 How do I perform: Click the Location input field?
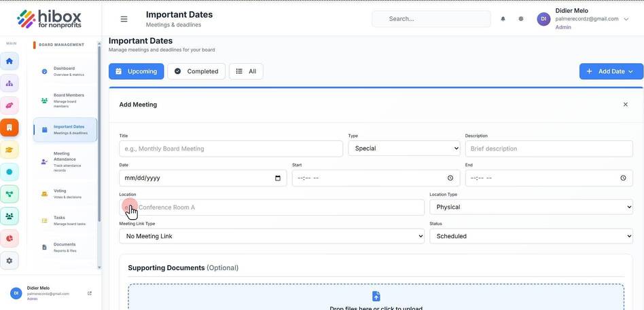(272, 207)
